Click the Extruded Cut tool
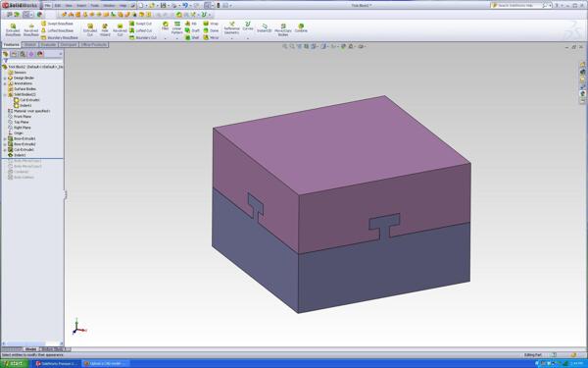The image size is (588, 368). tap(90, 29)
